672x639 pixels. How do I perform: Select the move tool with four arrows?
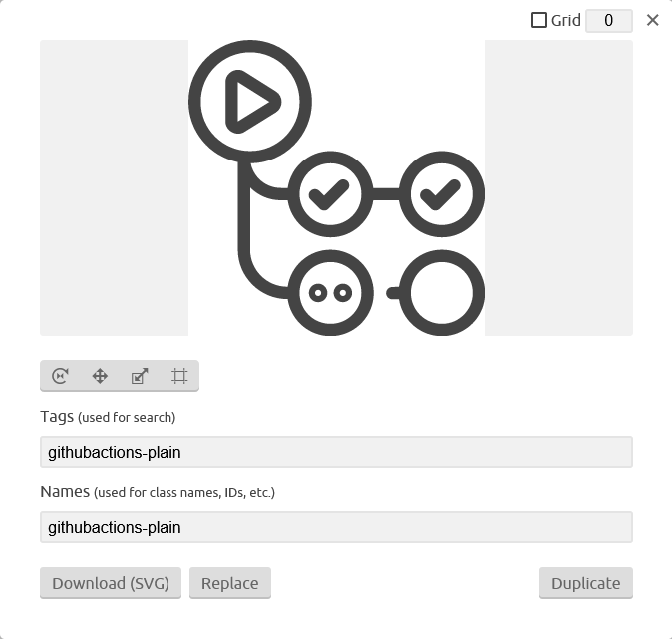pyautogui.click(x=100, y=376)
